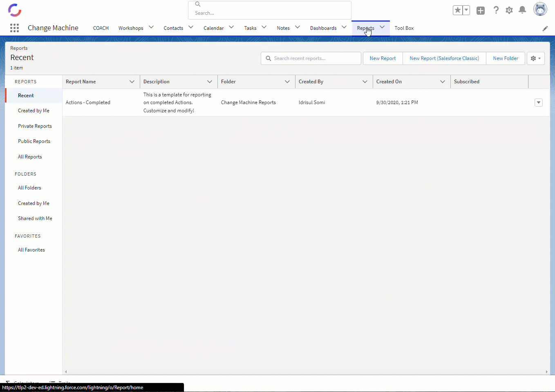Open the COACH tab
Viewport: 555px width, 392px height.
(x=101, y=28)
